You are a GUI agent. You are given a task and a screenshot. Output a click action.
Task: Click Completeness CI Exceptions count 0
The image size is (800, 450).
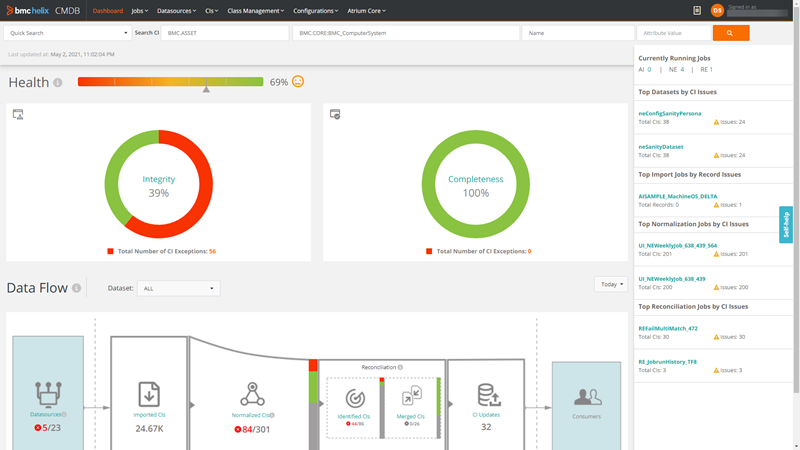529,251
